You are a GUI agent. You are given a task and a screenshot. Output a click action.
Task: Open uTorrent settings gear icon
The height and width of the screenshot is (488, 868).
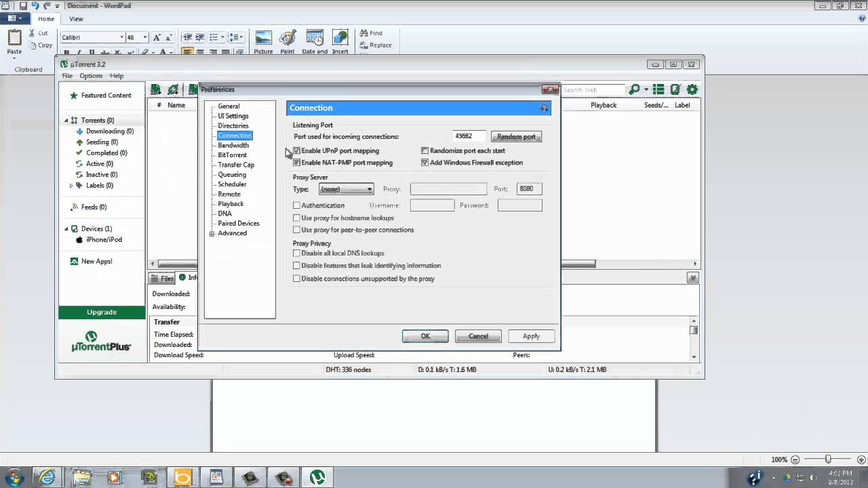[x=692, y=89]
